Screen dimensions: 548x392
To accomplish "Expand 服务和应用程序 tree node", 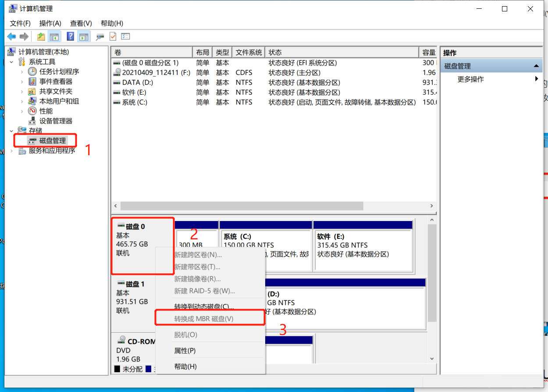I will click(12, 151).
